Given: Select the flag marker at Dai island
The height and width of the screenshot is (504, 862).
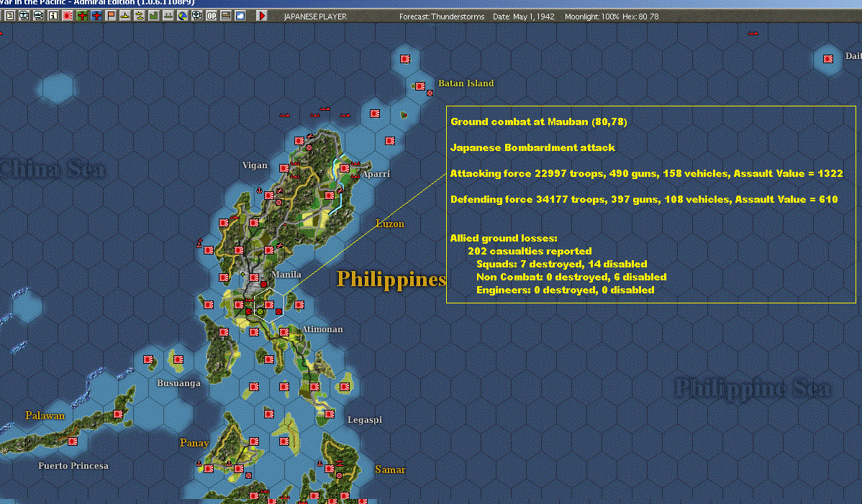Looking at the screenshot, I should pyautogui.click(x=828, y=59).
